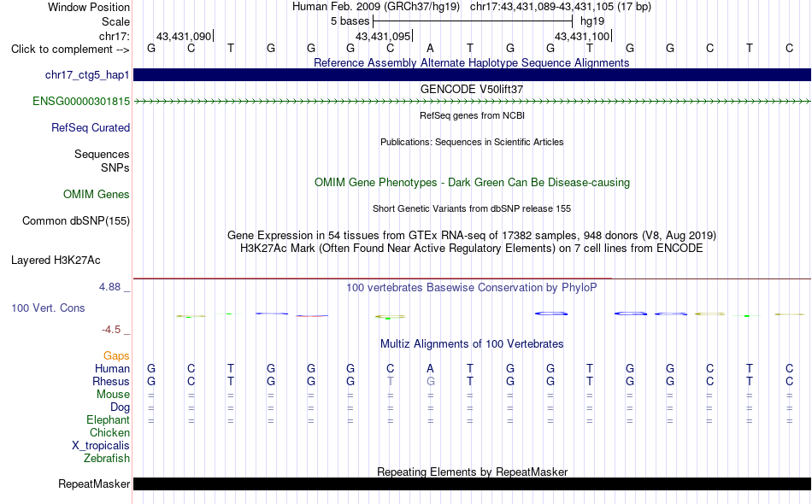Click grayed G in Rhesus alignment row
Viewport: 812px width, 504px height.
point(430,381)
